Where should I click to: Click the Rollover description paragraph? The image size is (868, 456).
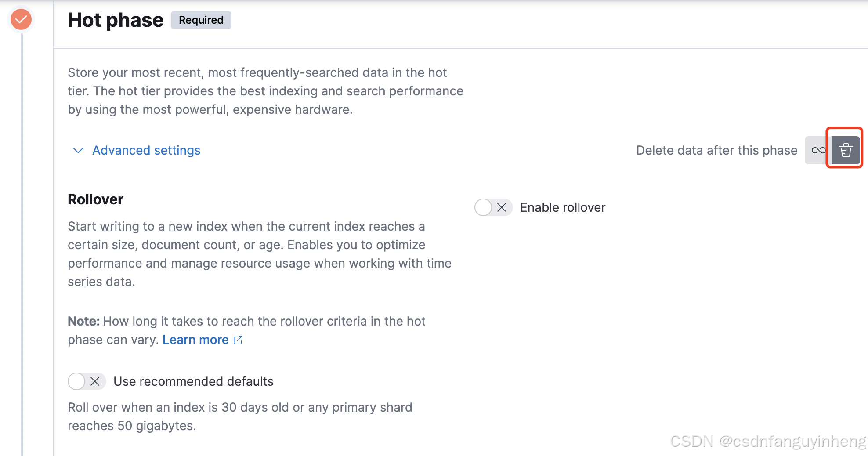click(259, 254)
